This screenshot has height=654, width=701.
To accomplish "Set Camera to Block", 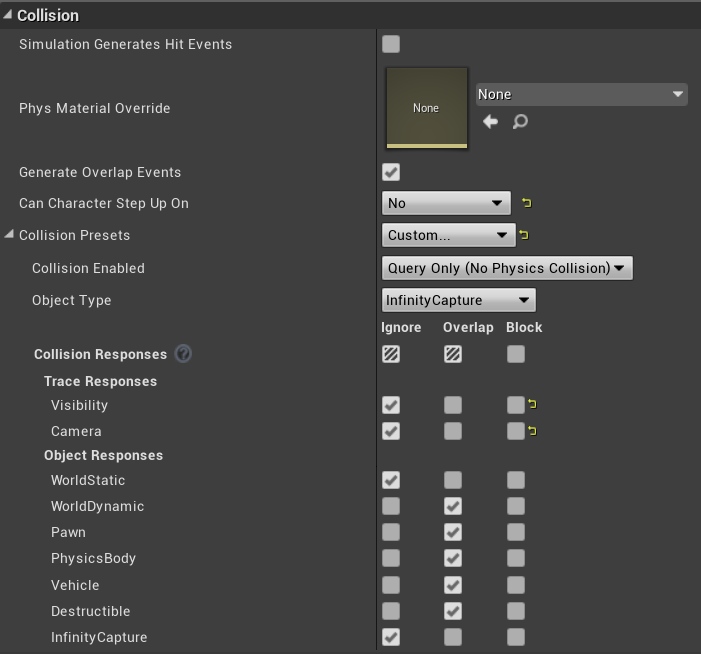I will pyautogui.click(x=516, y=431).
